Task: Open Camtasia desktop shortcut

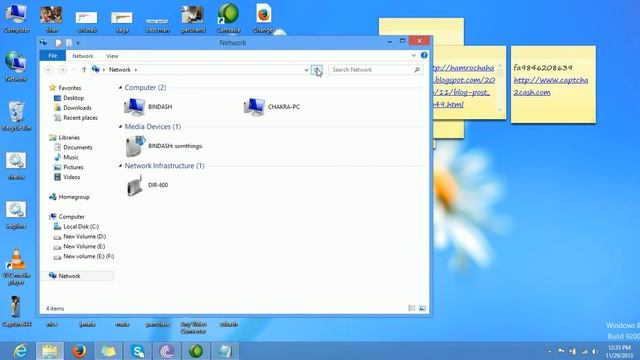Action: tap(229, 18)
